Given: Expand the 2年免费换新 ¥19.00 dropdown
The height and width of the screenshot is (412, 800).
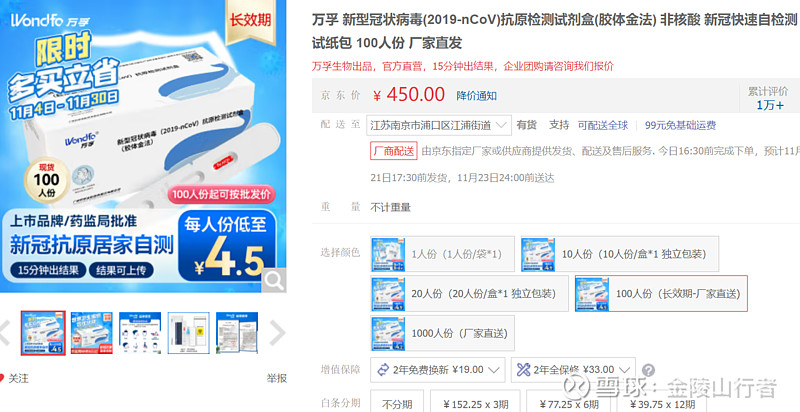Looking at the screenshot, I should click(x=438, y=370).
